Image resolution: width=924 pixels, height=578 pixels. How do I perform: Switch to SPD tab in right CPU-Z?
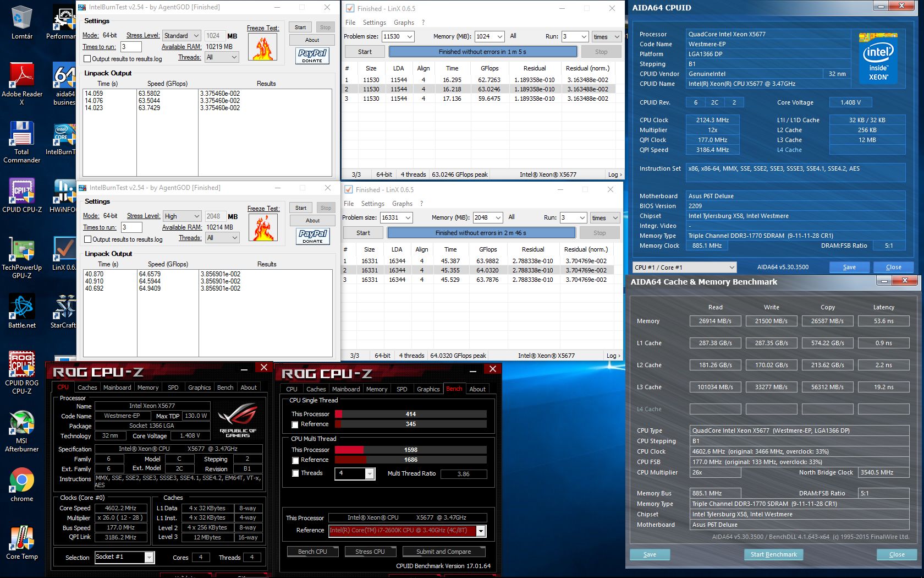pyautogui.click(x=402, y=389)
